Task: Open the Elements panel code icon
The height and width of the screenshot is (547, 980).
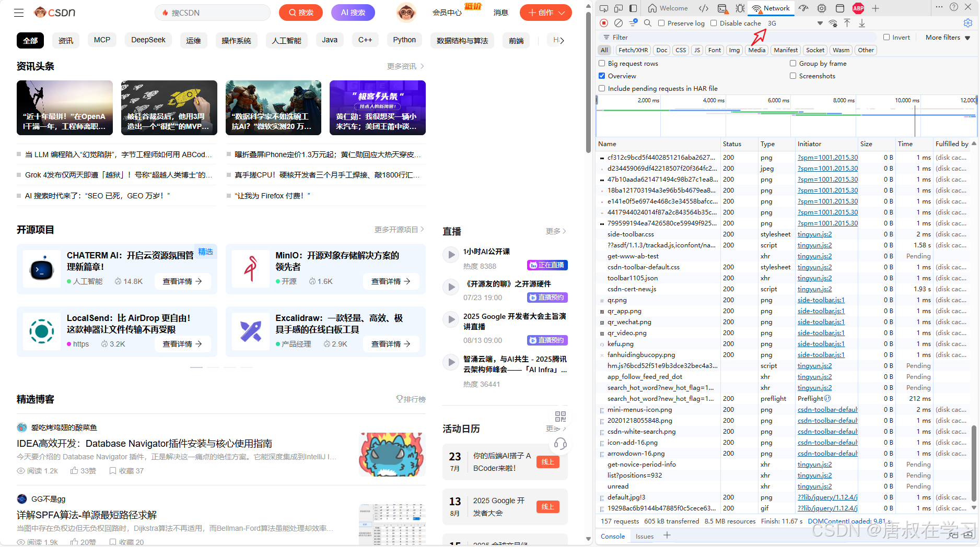Action: (704, 8)
